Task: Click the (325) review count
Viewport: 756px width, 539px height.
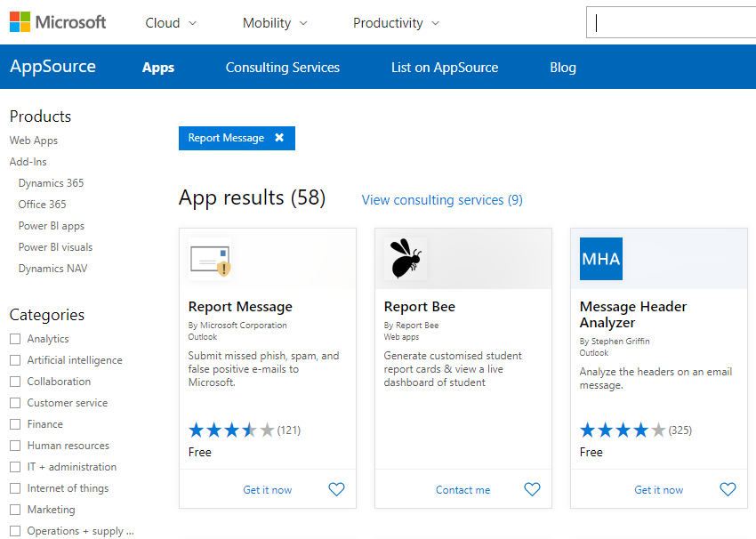Action: pos(680,430)
